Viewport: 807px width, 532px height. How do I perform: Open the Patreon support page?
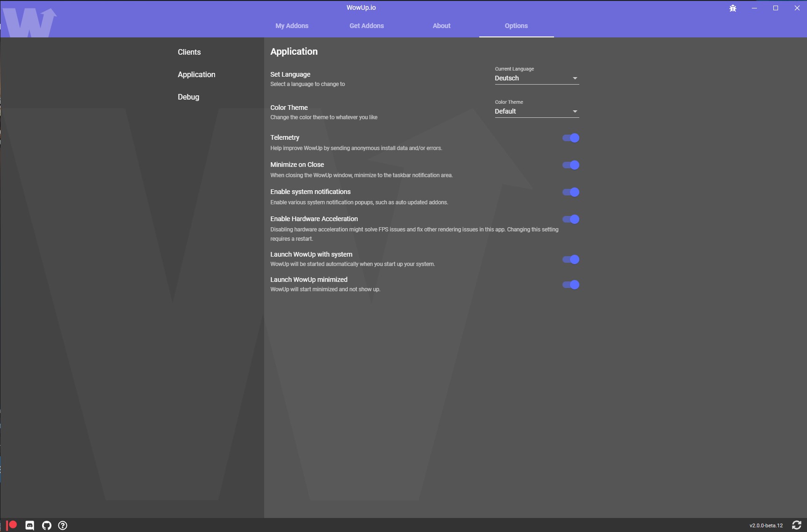(12, 525)
